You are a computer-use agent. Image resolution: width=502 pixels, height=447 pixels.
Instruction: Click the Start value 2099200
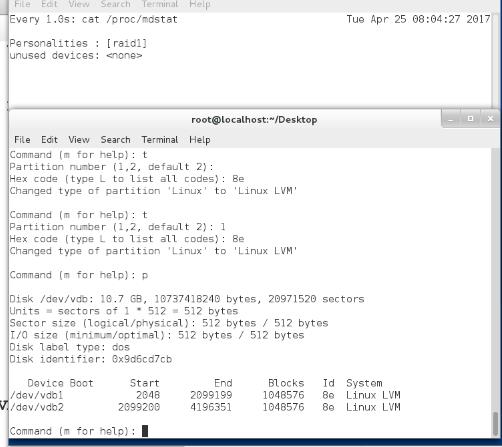pos(139,407)
